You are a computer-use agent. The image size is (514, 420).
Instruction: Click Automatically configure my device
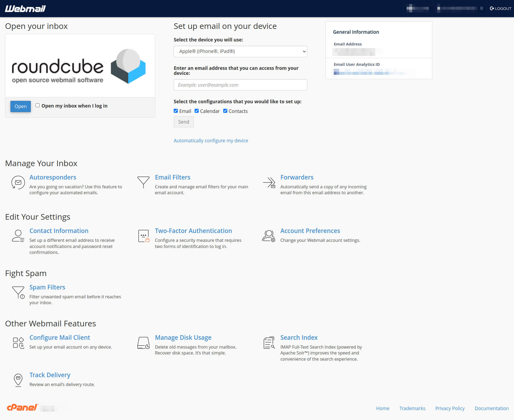tap(211, 140)
